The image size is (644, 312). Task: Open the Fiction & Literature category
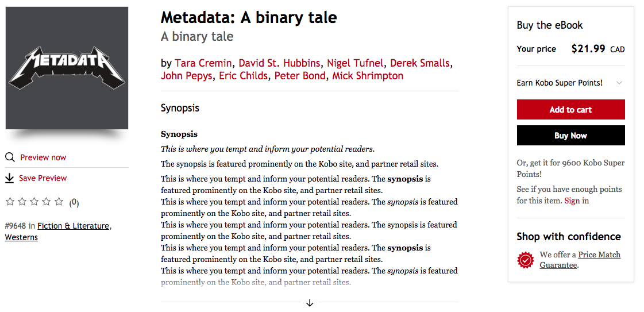tap(73, 226)
